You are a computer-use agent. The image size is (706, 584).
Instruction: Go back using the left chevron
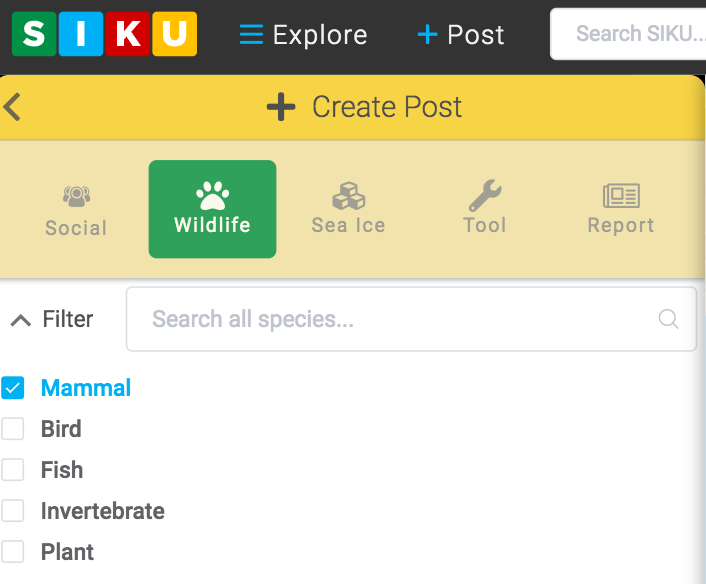13,107
